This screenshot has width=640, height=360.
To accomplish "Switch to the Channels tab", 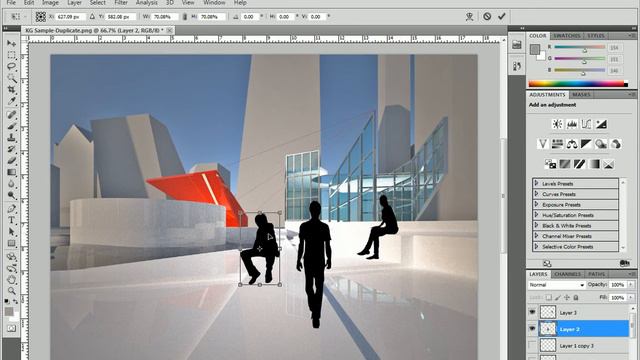I will point(568,274).
